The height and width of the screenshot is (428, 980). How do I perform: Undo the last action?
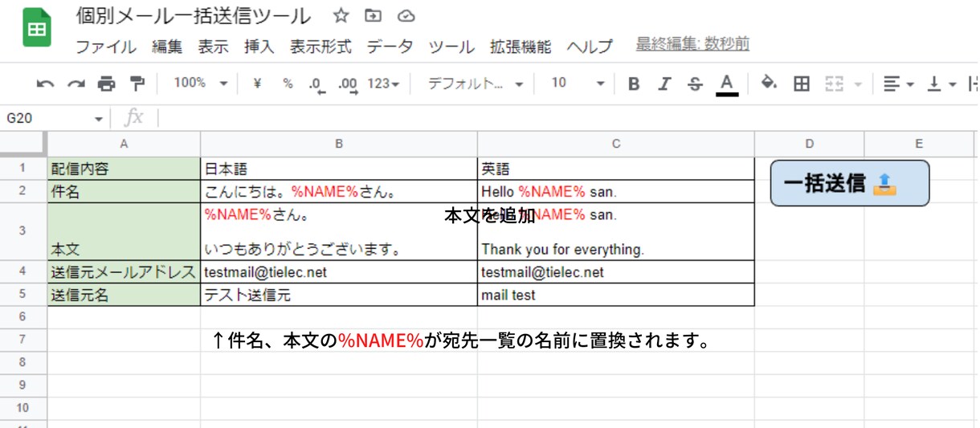pos(46,84)
